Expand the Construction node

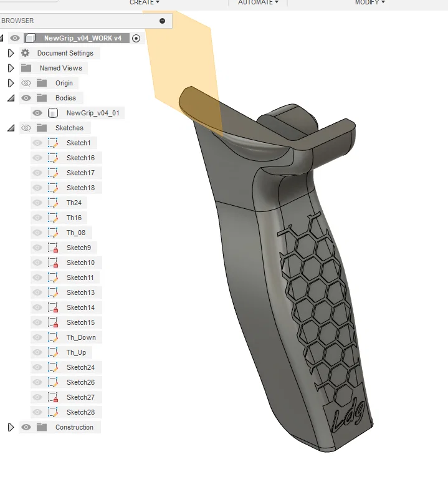click(x=11, y=427)
